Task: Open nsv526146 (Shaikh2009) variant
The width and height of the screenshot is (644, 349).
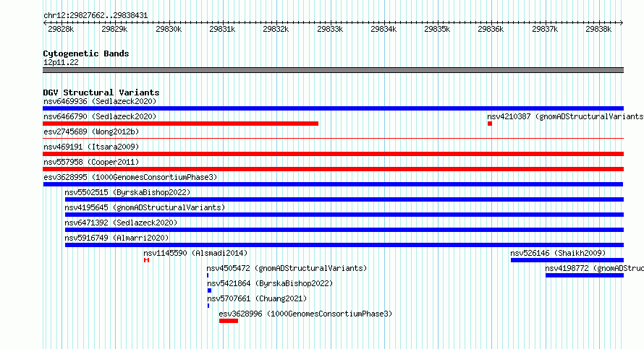Action: pos(558,253)
